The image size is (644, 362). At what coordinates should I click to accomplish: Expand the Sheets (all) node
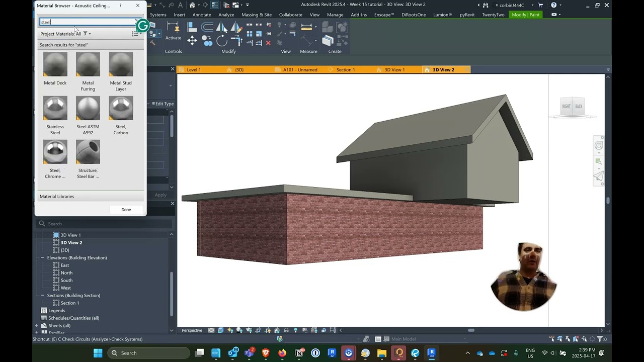pos(36,325)
